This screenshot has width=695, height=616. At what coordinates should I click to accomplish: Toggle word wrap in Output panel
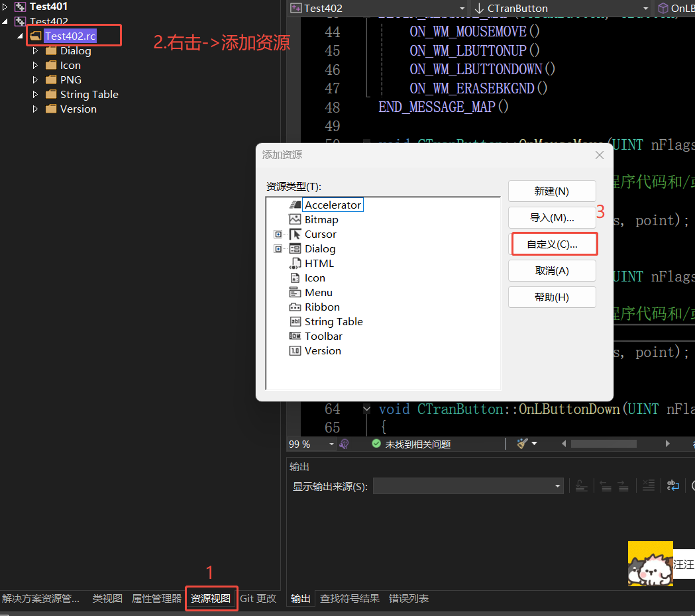(x=673, y=486)
